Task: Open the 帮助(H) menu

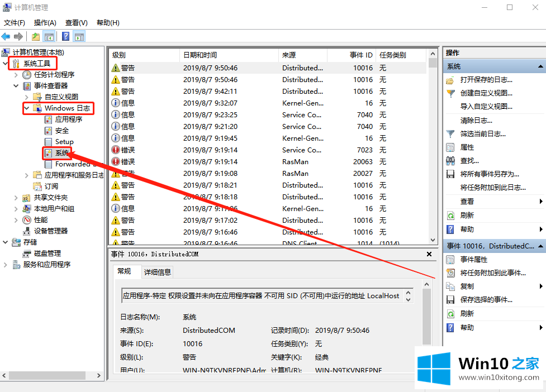Action: (x=108, y=23)
